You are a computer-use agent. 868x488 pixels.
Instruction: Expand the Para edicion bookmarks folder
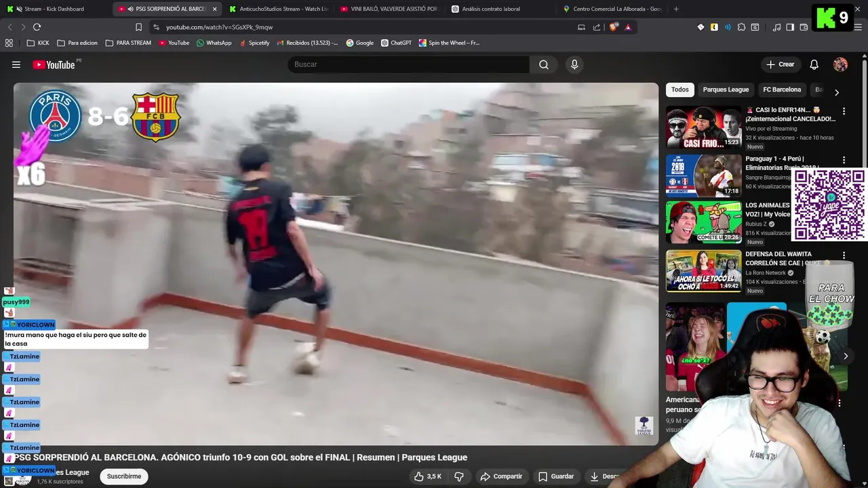pyautogui.click(x=77, y=43)
